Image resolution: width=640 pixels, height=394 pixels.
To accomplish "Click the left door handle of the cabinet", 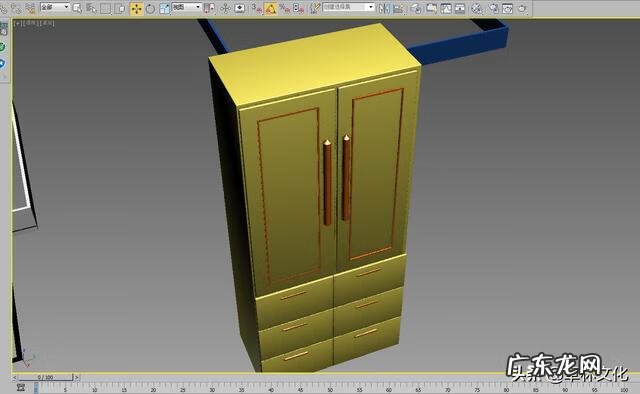I will point(327,183).
